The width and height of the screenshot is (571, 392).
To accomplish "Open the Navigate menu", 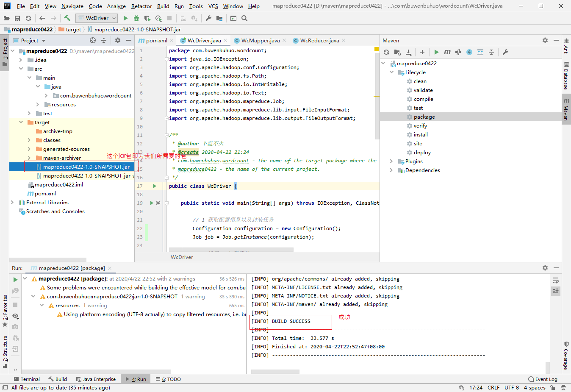I will tap(72, 6).
